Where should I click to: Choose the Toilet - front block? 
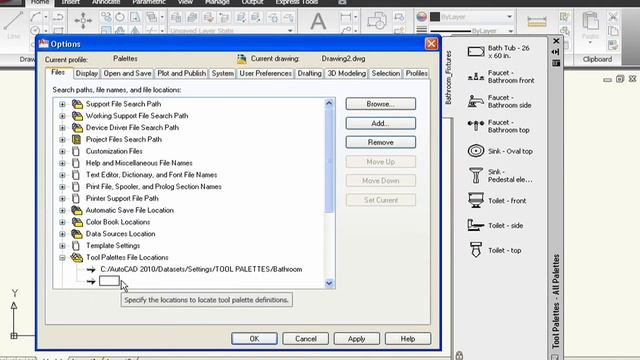(497, 200)
